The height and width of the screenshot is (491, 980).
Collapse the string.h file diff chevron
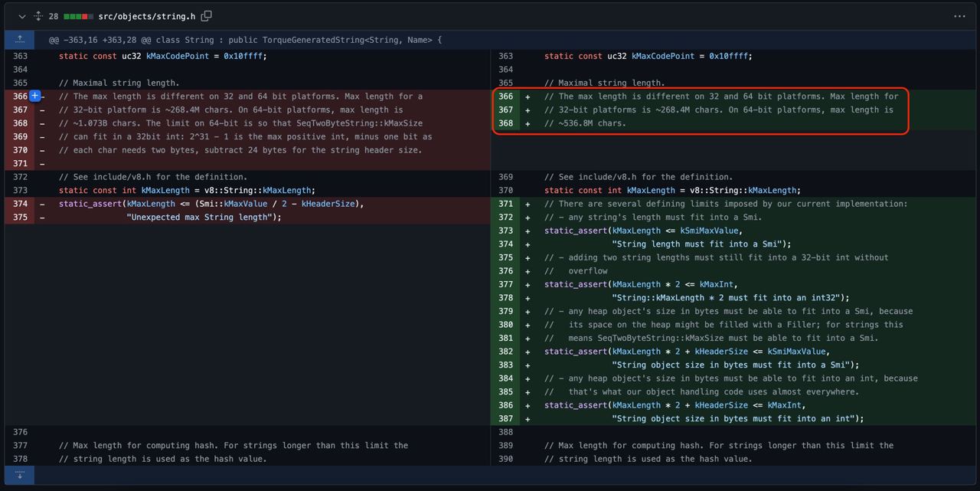click(21, 16)
